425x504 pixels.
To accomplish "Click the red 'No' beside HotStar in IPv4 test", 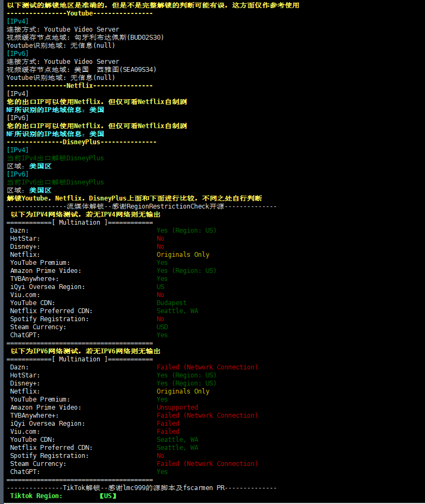I will click(160, 239).
